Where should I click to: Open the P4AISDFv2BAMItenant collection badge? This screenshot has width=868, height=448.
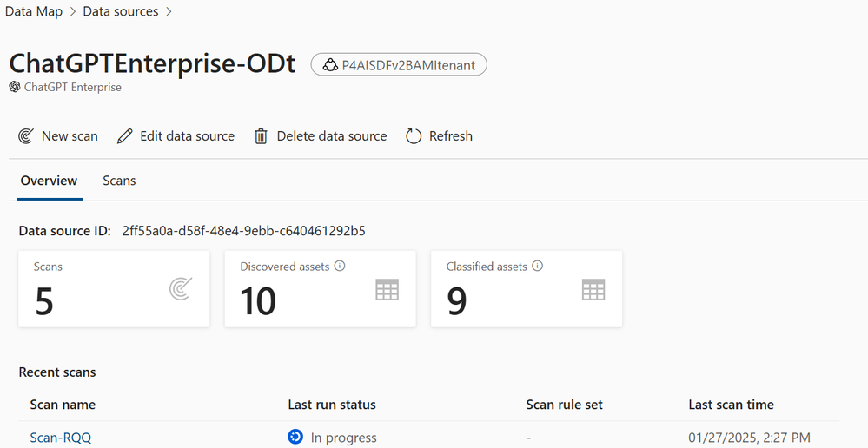click(x=399, y=65)
